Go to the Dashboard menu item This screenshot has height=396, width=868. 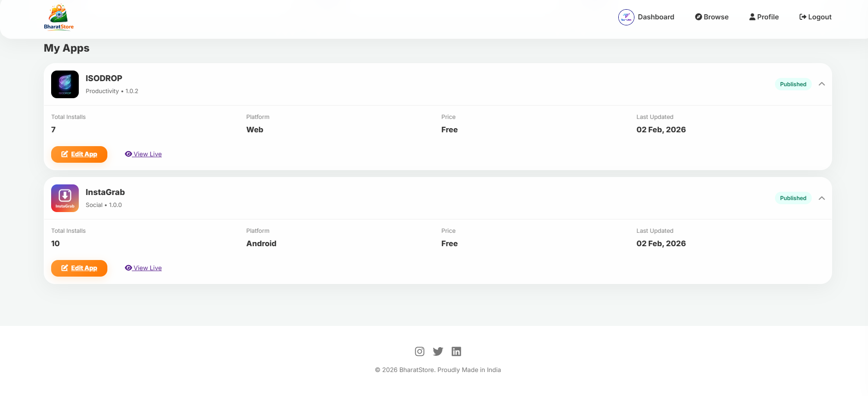pos(656,17)
